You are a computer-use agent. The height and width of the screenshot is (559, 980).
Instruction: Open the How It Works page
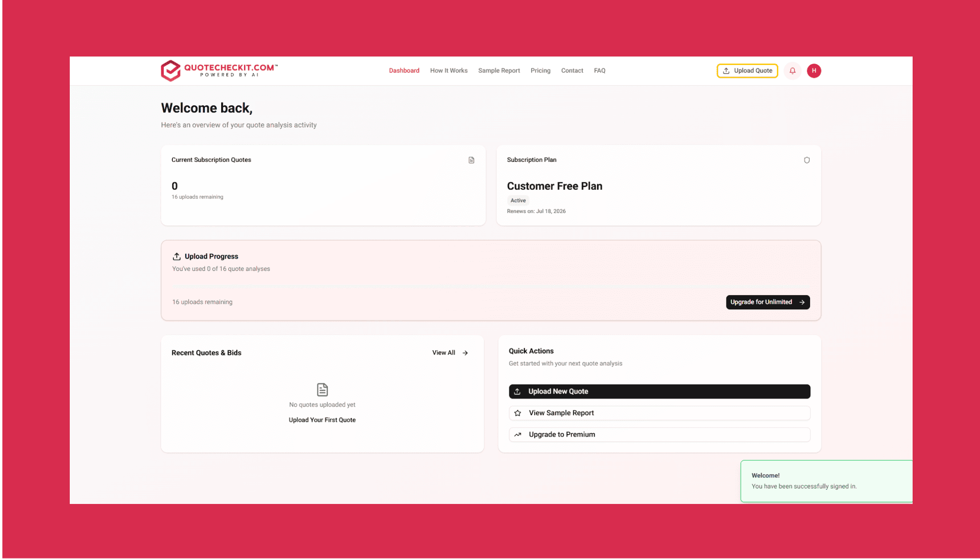click(449, 71)
